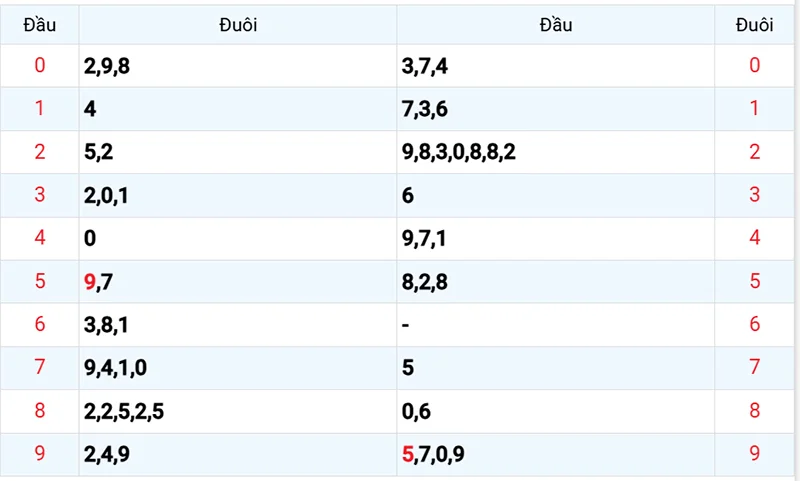
Task: Select the dash-only empty cell
Action: pyautogui.click(x=405, y=325)
